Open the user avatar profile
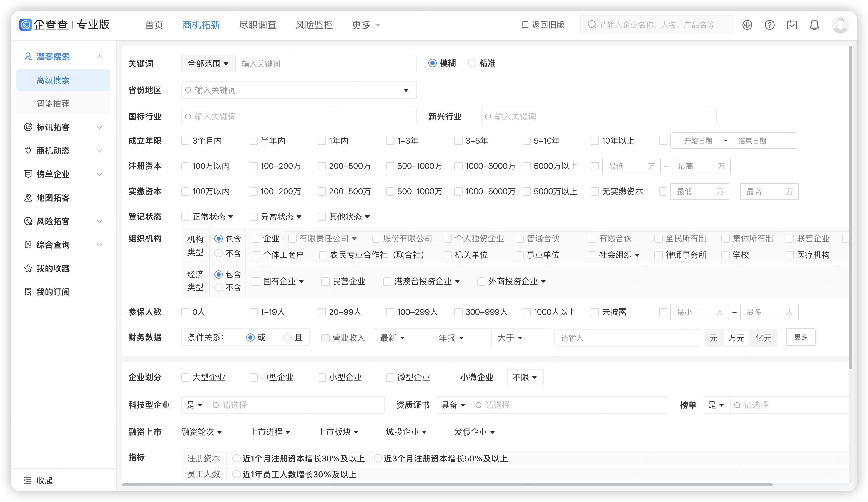Screen dimensions: 868x502 [840, 25]
